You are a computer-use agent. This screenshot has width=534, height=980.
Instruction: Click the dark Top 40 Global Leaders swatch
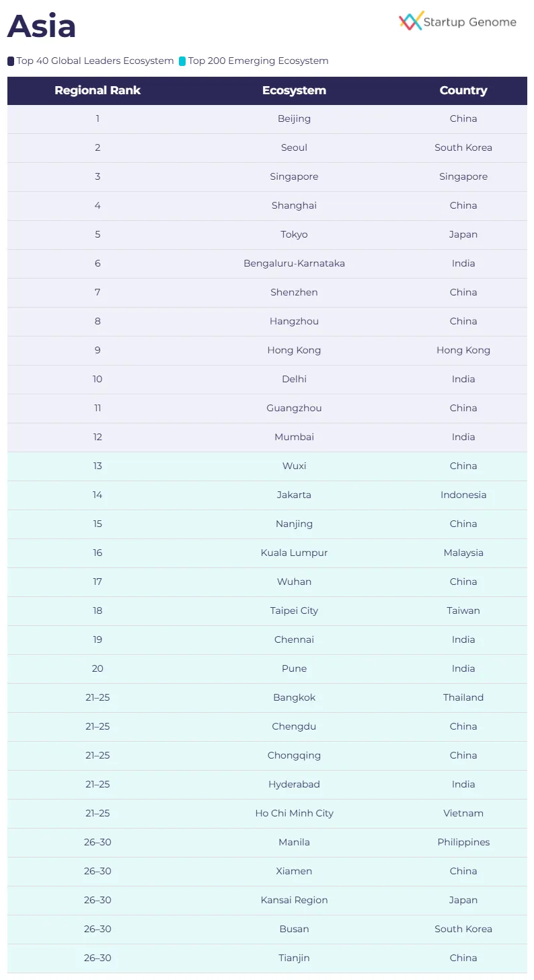click(11, 61)
